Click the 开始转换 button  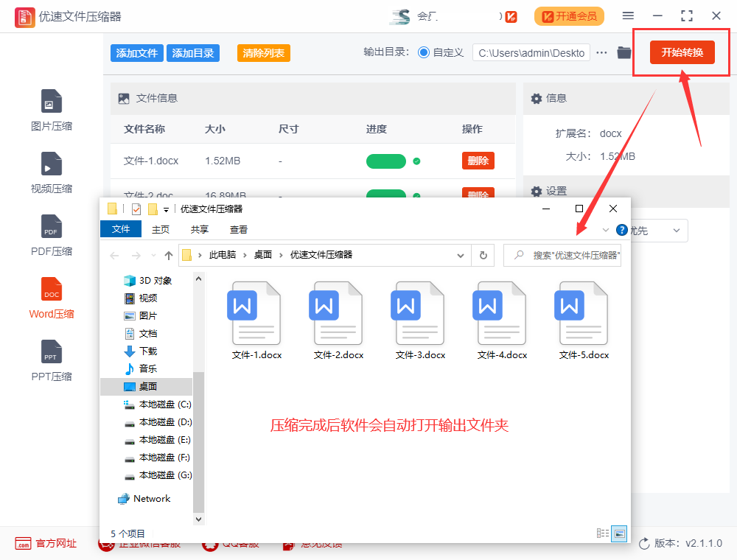click(682, 52)
